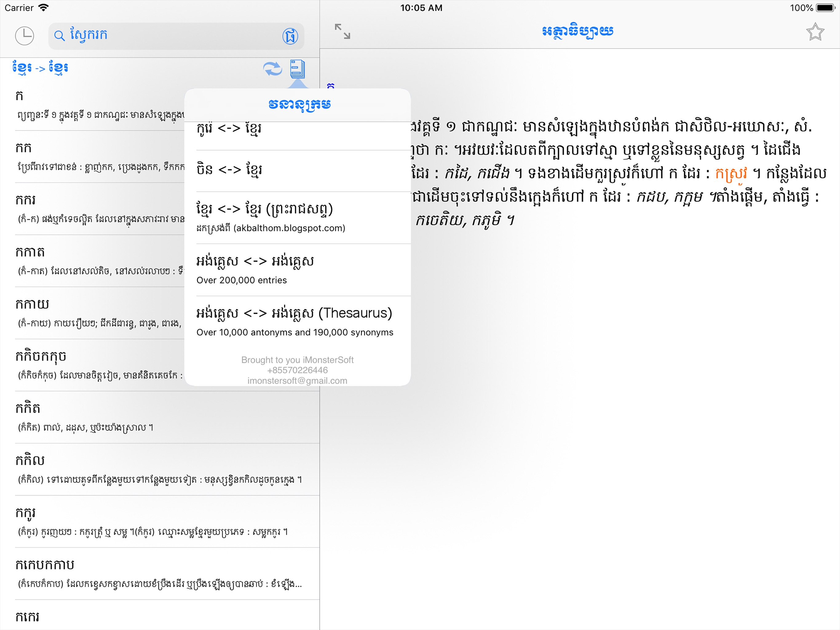Expand definition pane with fullscreen arrows icon
The height and width of the screenshot is (630, 840).
point(342,31)
